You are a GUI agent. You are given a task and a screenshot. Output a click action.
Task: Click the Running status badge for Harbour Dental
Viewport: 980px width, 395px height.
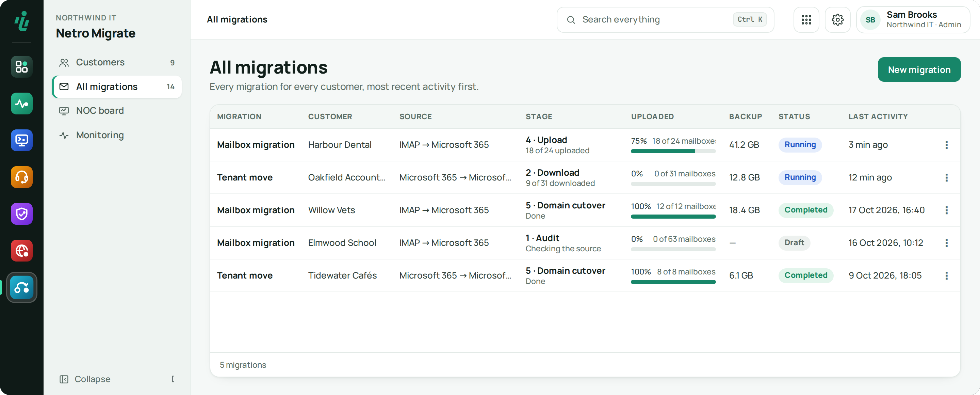pyautogui.click(x=800, y=145)
